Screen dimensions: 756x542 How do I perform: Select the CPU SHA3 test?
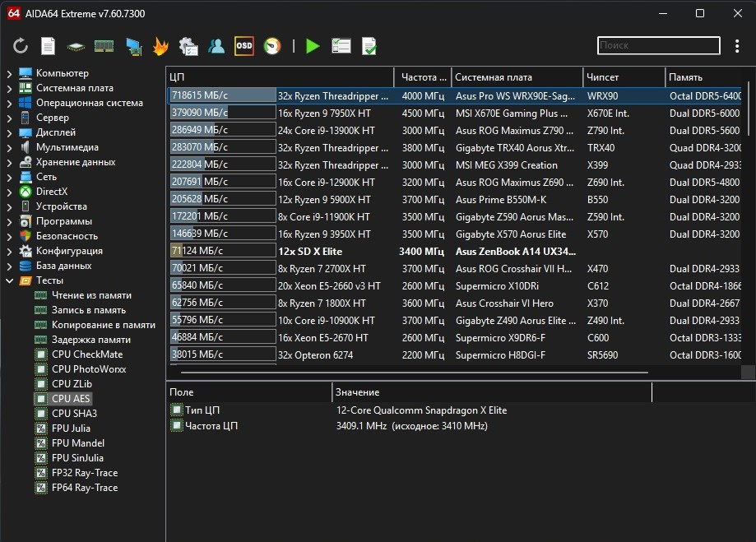(74, 414)
